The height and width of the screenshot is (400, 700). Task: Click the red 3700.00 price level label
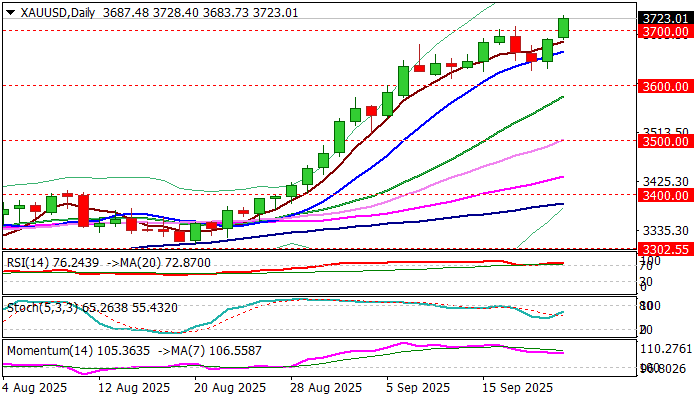pyautogui.click(x=666, y=31)
